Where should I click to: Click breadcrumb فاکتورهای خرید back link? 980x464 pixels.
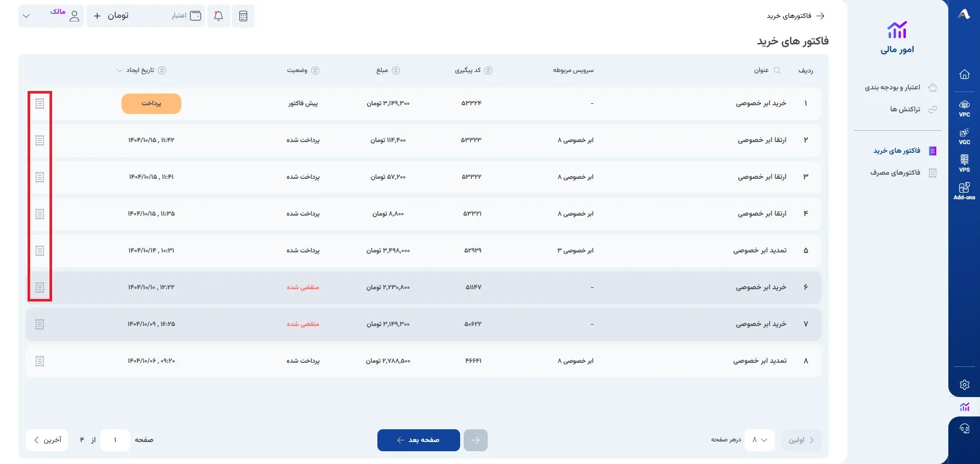click(x=796, y=16)
